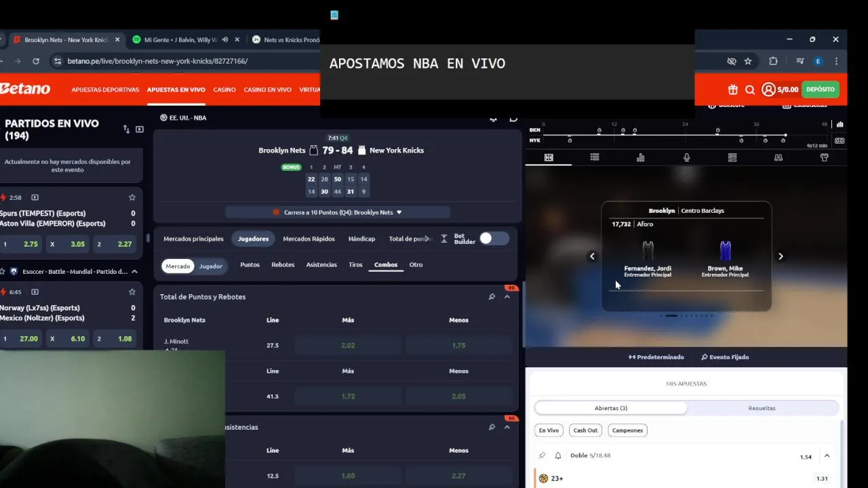Select the Mercado view option
The width and height of the screenshot is (868, 488).
coord(178,266)
